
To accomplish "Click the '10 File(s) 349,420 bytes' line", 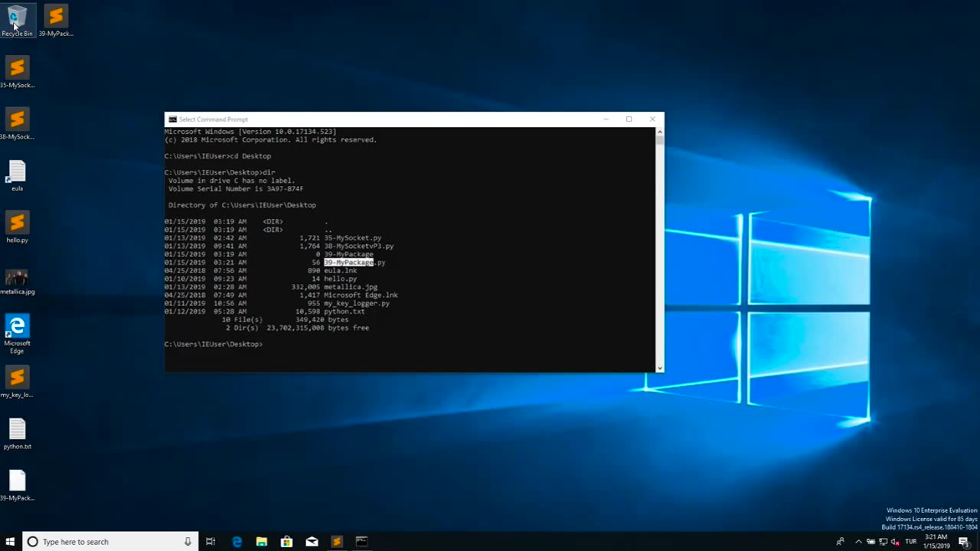I will tap(285, 320).
